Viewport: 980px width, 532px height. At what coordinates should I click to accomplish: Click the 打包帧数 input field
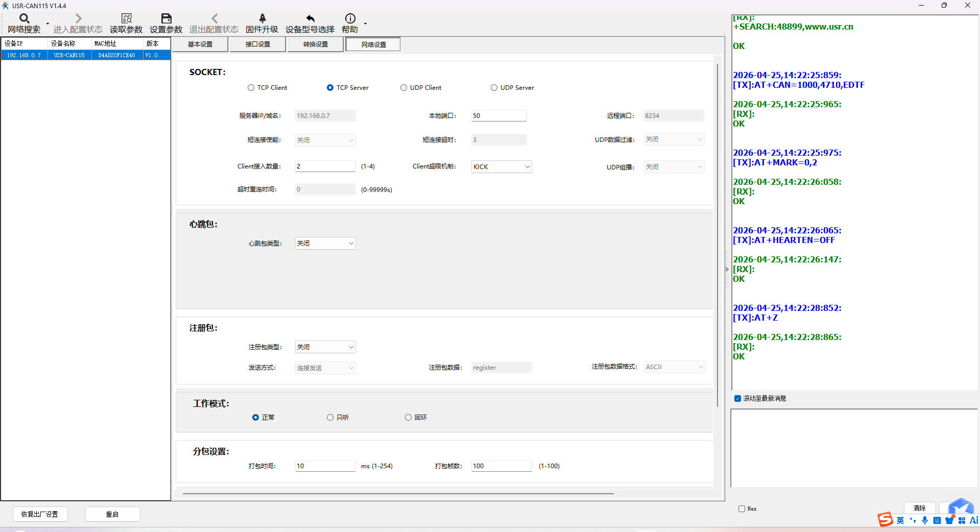[501, 466]
